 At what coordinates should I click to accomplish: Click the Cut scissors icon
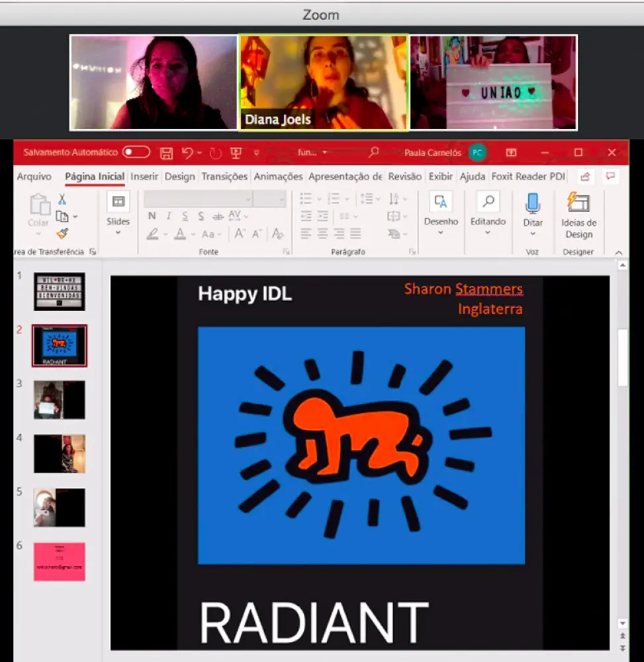62,199
